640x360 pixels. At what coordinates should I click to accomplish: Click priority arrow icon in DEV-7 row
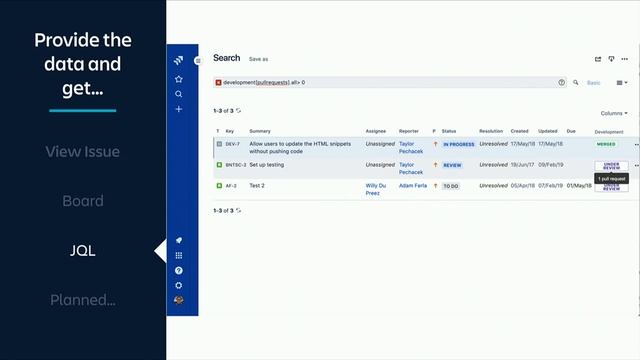435,144
